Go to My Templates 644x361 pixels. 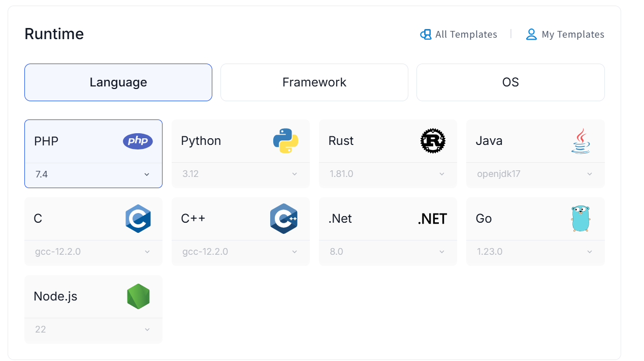(x=565, y=35)
